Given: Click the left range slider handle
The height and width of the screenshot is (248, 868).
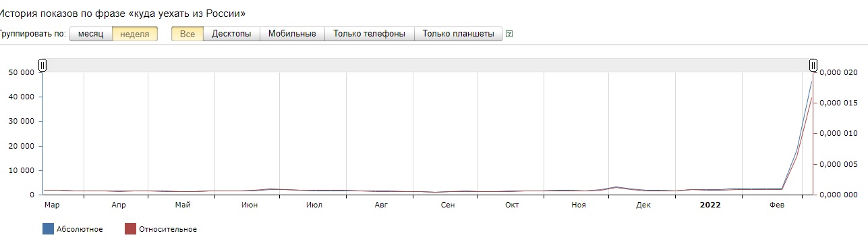Looking at the screenshot, I should pyautogui.click(x=42, y=65).
